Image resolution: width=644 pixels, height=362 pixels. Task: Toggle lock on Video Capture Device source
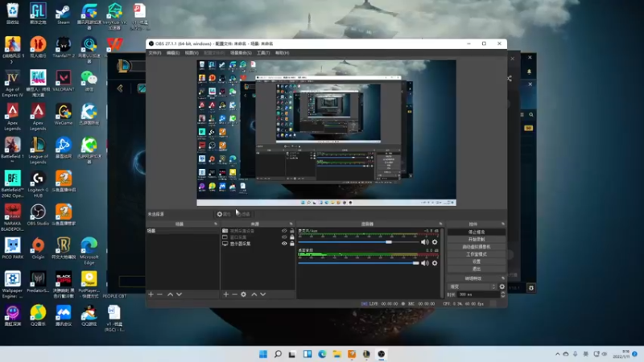tap(292, 231)
